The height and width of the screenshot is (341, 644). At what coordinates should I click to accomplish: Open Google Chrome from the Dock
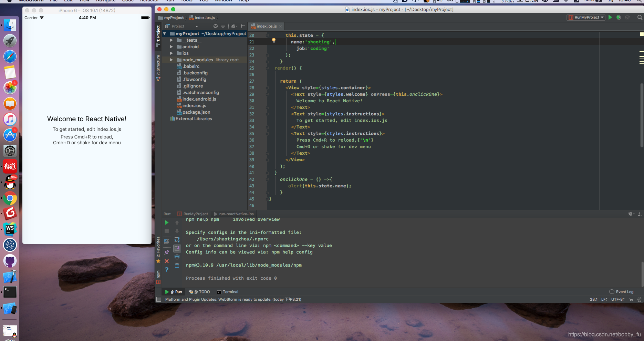[x=10, y=198]
